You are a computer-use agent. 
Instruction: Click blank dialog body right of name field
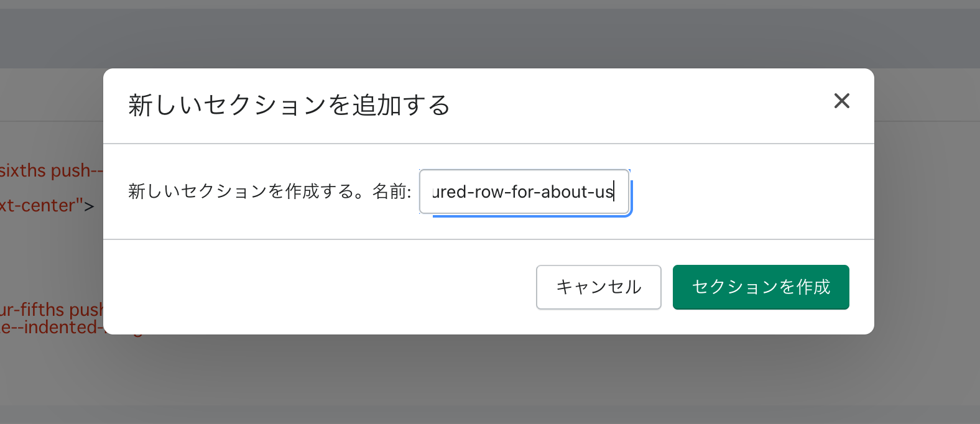click(x=746, y=191)
